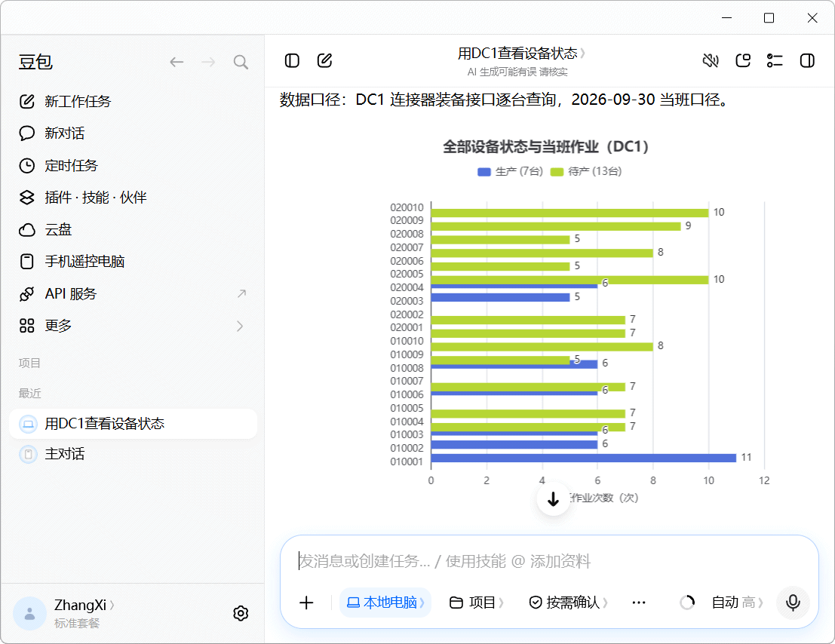The image size is (835, 644).
Task: Click the data label 11 on chart
Action: (746, 457)
